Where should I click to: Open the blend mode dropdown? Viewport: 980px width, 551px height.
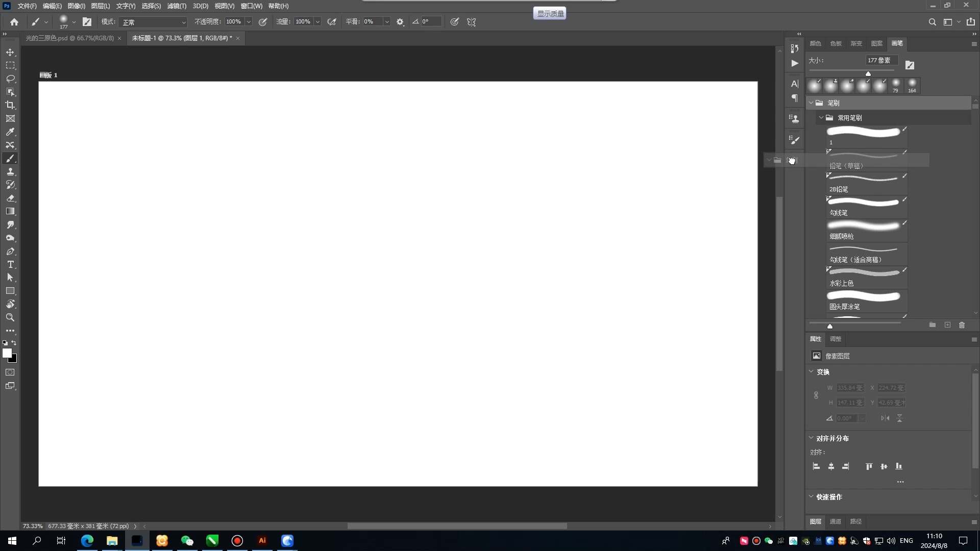[x=154, y=22]
